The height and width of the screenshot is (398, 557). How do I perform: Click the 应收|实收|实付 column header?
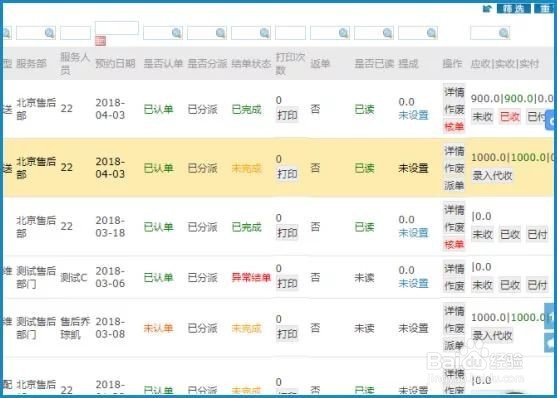click(x=505, y=64)
